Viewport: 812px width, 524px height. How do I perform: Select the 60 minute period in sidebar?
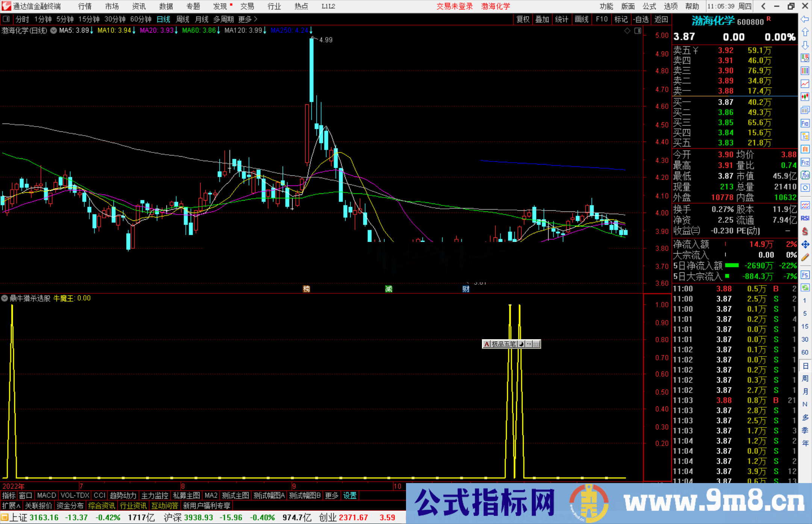point(805,352)
